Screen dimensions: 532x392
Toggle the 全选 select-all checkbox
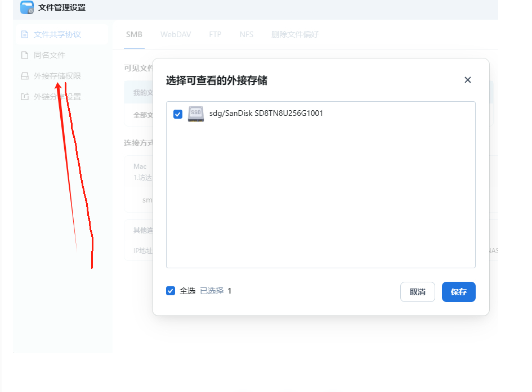171,291
